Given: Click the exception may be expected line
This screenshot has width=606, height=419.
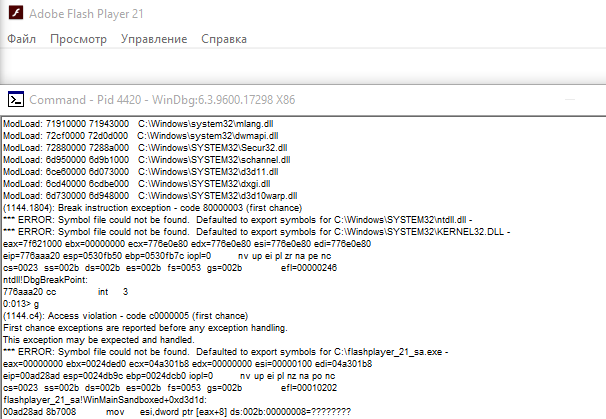Looking at the screenshot, I should [99, 340].
